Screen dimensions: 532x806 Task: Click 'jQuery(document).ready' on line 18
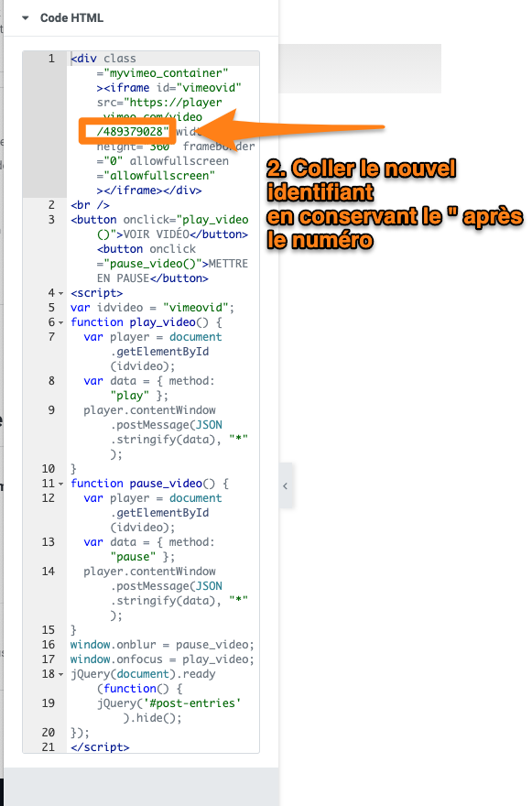click(x=143, y=674)
